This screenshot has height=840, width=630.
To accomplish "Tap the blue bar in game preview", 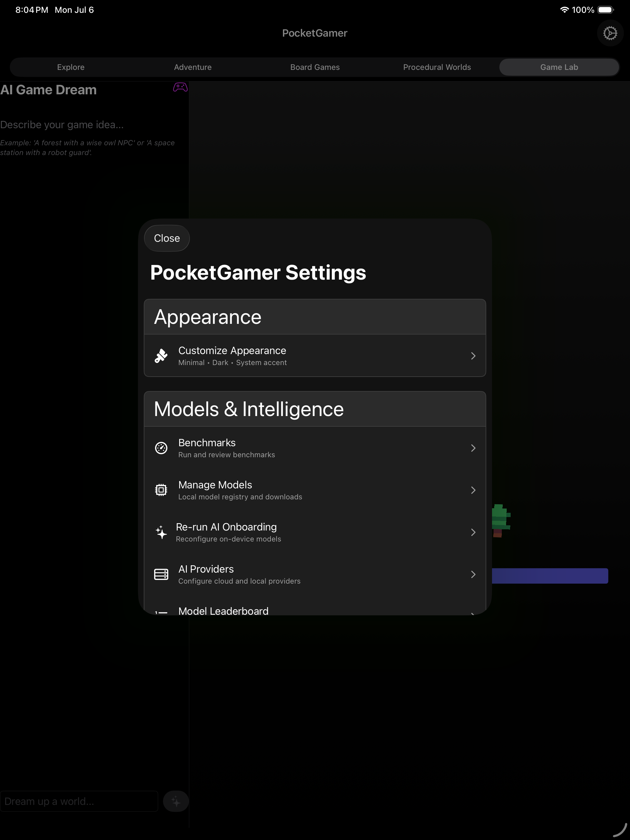I will 550,576.
